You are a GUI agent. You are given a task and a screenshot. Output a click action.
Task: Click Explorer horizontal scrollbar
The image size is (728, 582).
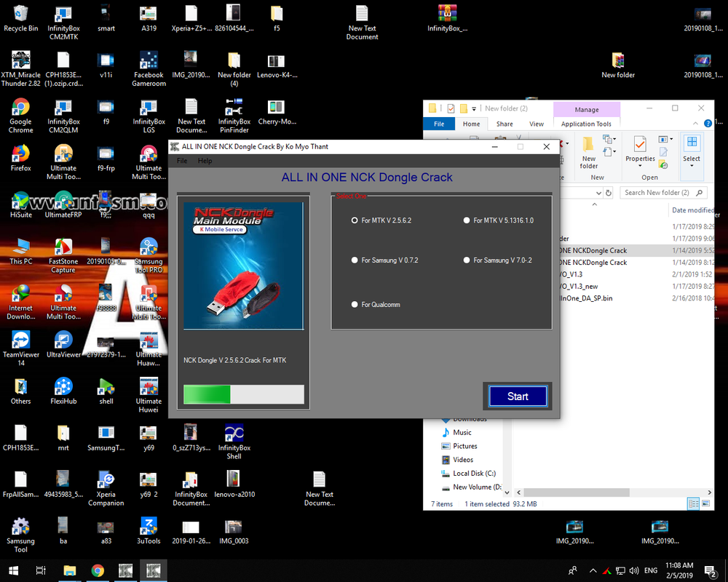(576, 493)
